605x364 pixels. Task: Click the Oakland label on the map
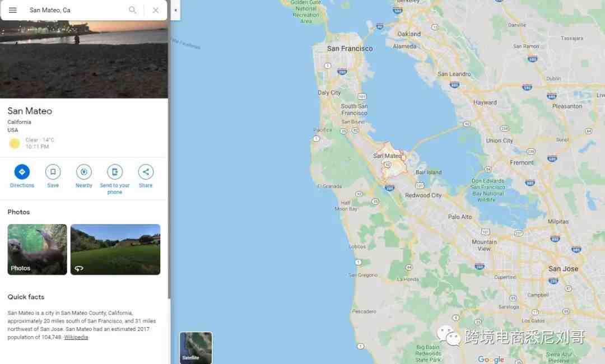409,34
